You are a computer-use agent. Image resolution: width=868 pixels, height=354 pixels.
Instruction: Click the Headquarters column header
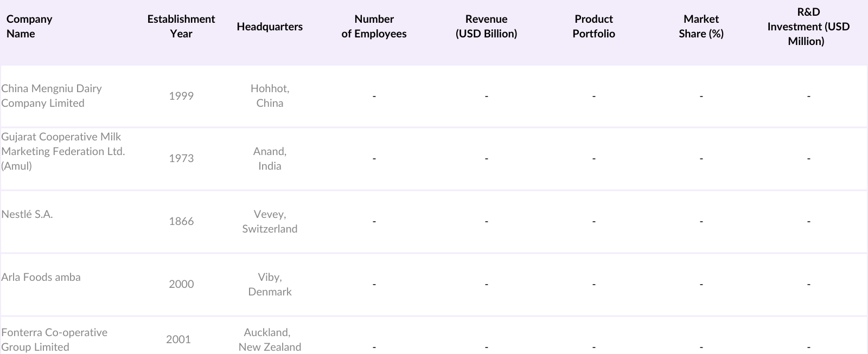[270, 27]
